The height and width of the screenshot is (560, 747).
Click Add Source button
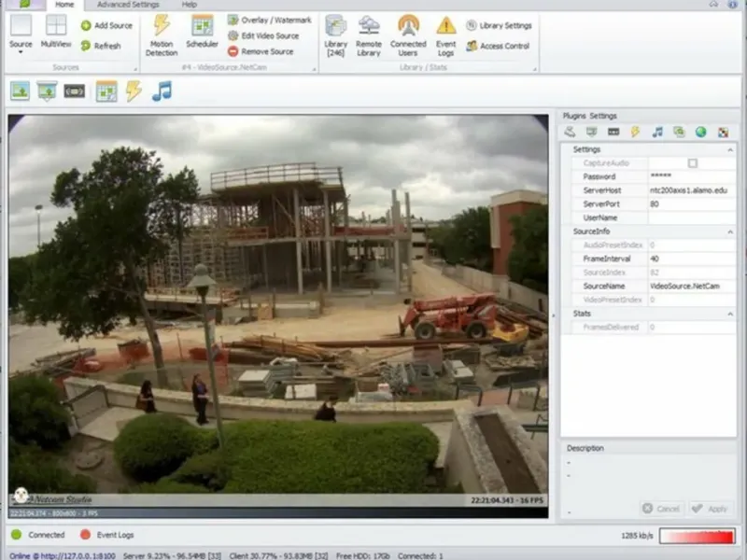pyautogui.click(x=106, y=25)
